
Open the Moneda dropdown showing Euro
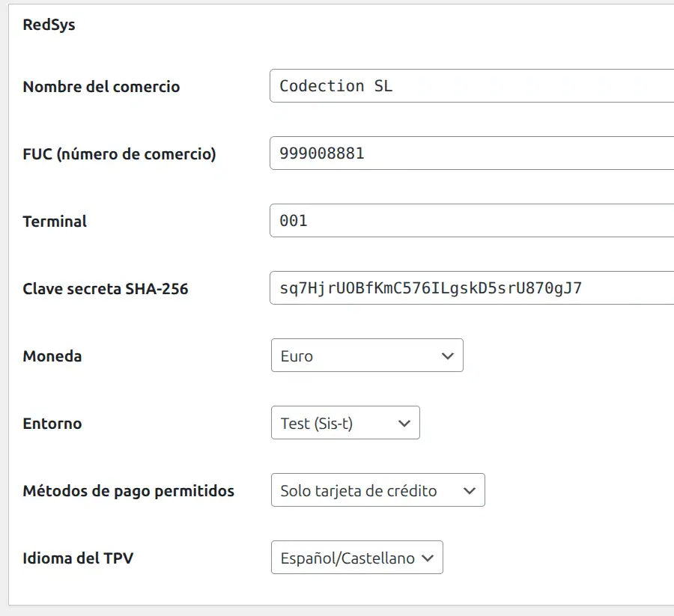[367, 356]
